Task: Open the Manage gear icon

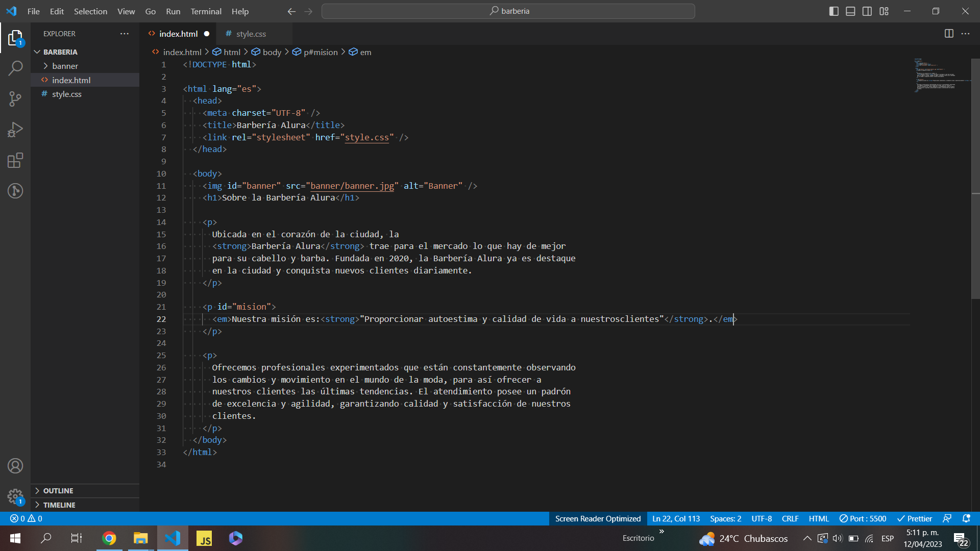Action: 15,496
